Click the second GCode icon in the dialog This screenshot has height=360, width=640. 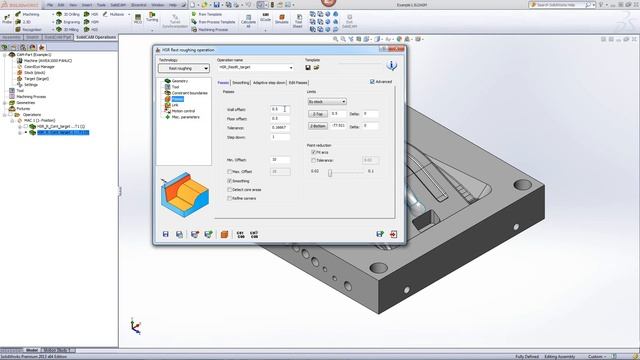click(x=254, y=234)
